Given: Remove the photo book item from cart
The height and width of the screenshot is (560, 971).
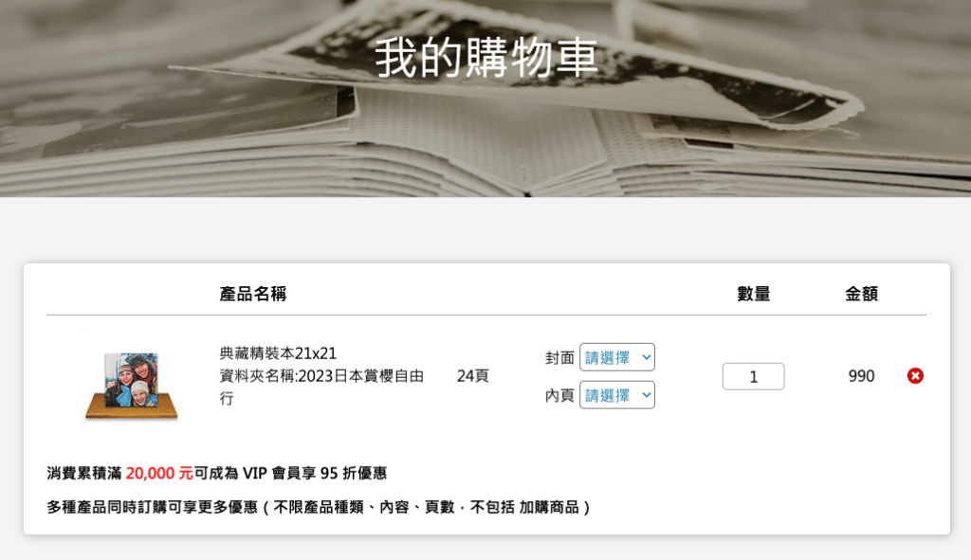Looking at the screenshot, I should pyautogui.click(x=915, y=376).
